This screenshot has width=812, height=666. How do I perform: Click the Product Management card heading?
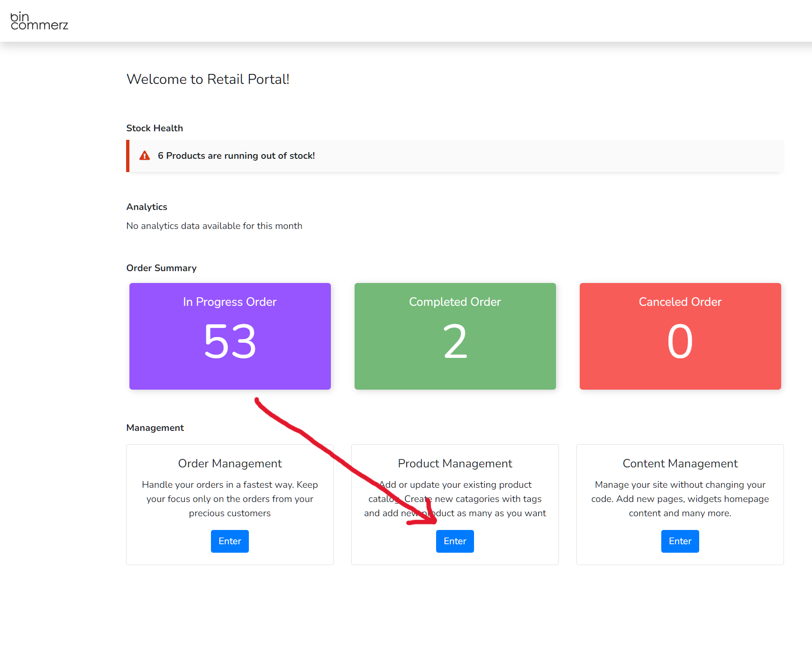[x=455, y=464]
